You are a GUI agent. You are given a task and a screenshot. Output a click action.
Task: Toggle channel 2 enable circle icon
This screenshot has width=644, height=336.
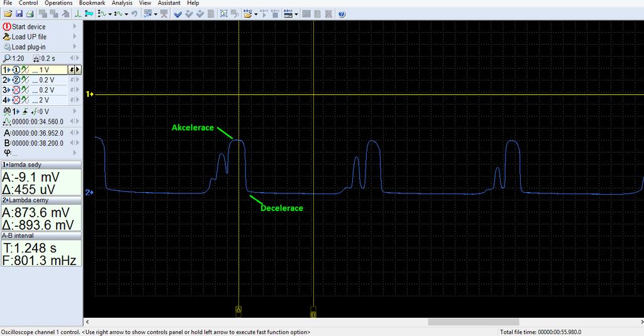pyautogui.click(x=16, y=80)
